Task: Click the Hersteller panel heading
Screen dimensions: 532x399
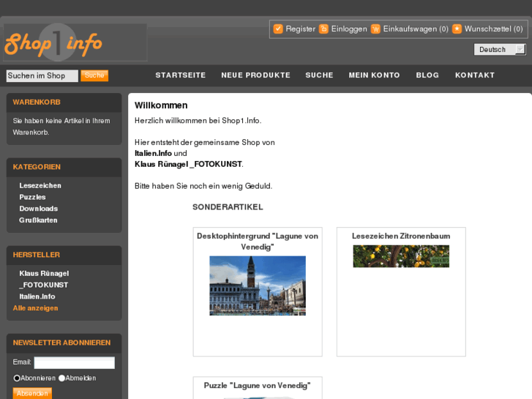Action: [37, 255]
